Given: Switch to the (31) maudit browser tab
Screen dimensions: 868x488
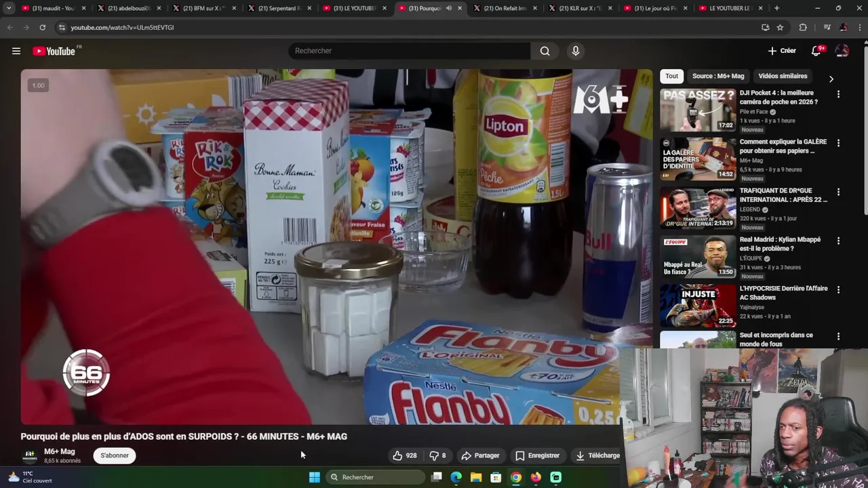Looking at the screenshot, I should (53, 8).
